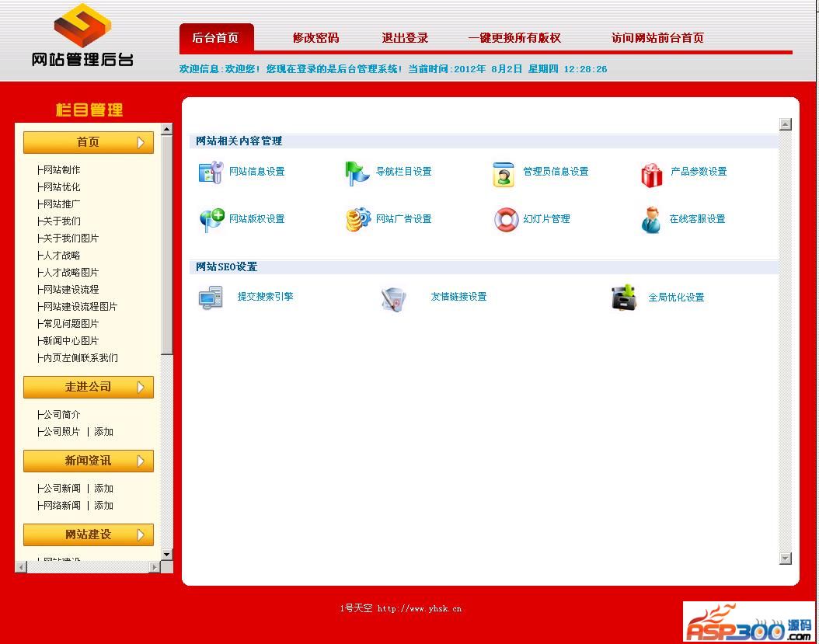Click the 在线客服设置 person icon
The height and width of the screenshot is (644, 819).
(x=651, y=220)
